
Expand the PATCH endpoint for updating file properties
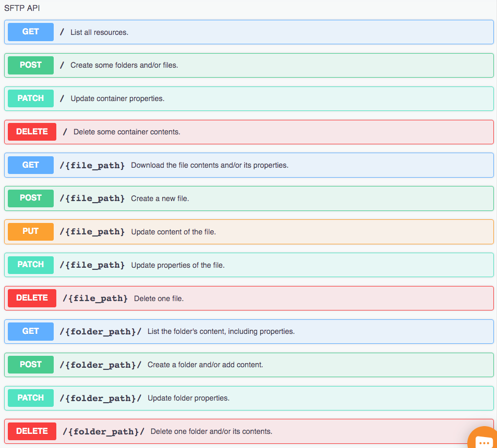tap(261, 265)
